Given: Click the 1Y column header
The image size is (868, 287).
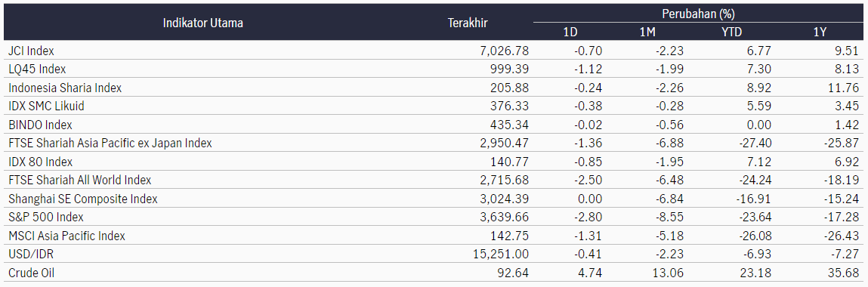Looking at the screenshot, I should (x=820, y=32).
